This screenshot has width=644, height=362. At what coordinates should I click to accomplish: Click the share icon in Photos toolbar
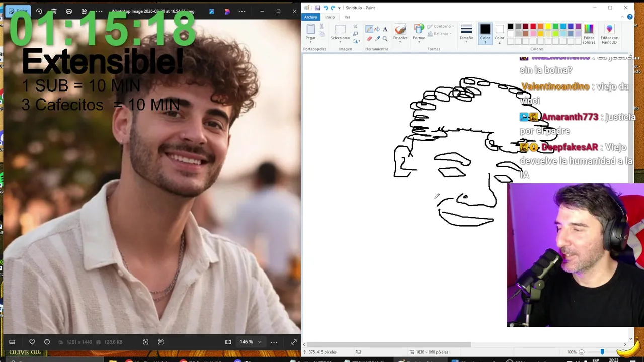[84, 11]
